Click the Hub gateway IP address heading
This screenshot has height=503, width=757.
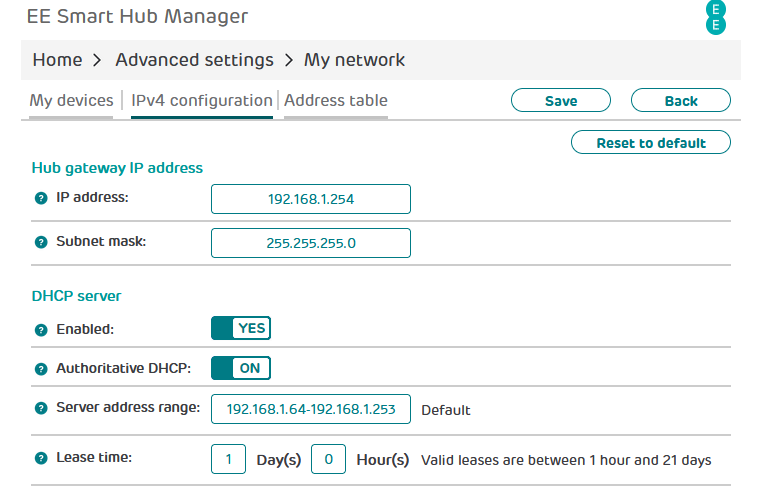117,168
